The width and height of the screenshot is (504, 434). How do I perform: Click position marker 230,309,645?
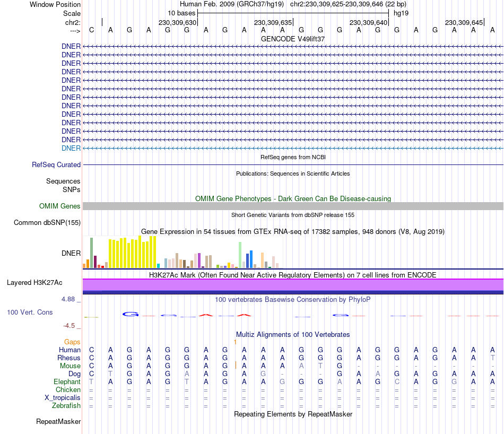[464, 22]
